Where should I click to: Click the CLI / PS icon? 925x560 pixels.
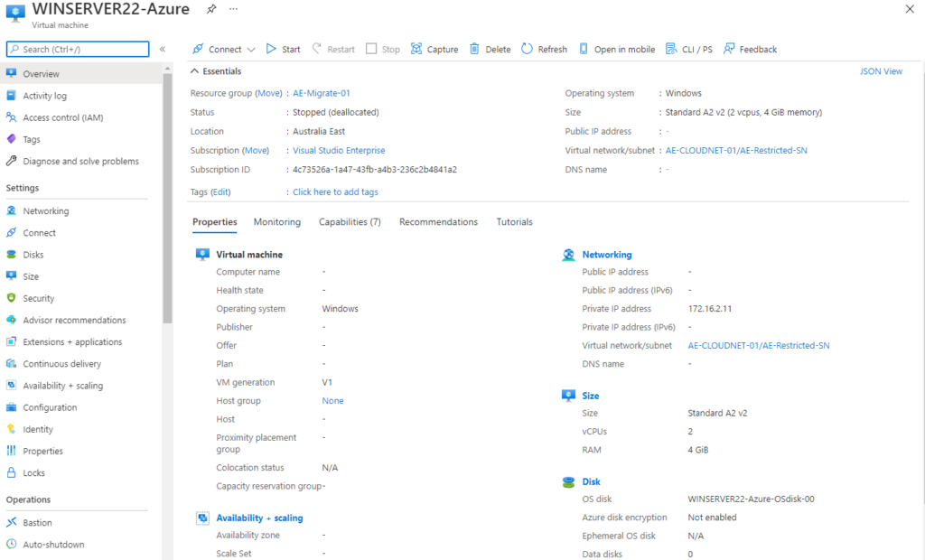pos(671,49)
